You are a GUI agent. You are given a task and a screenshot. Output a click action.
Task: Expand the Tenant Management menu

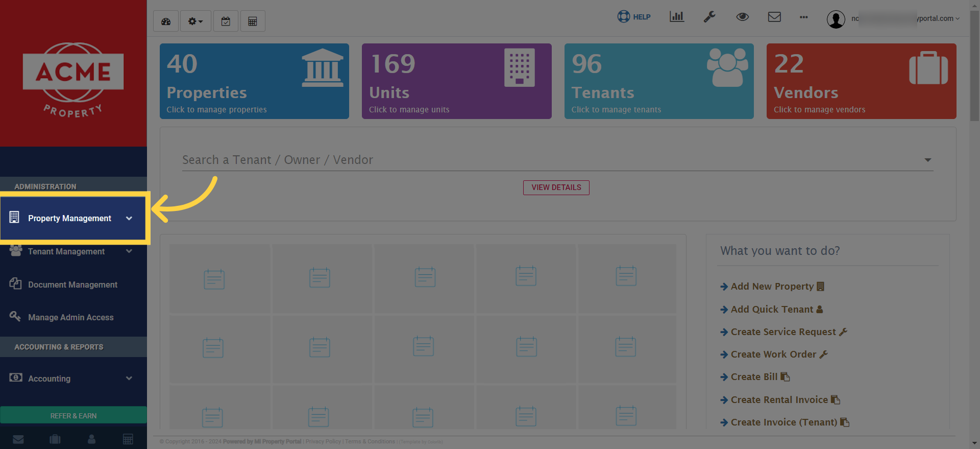coord(73,251)
